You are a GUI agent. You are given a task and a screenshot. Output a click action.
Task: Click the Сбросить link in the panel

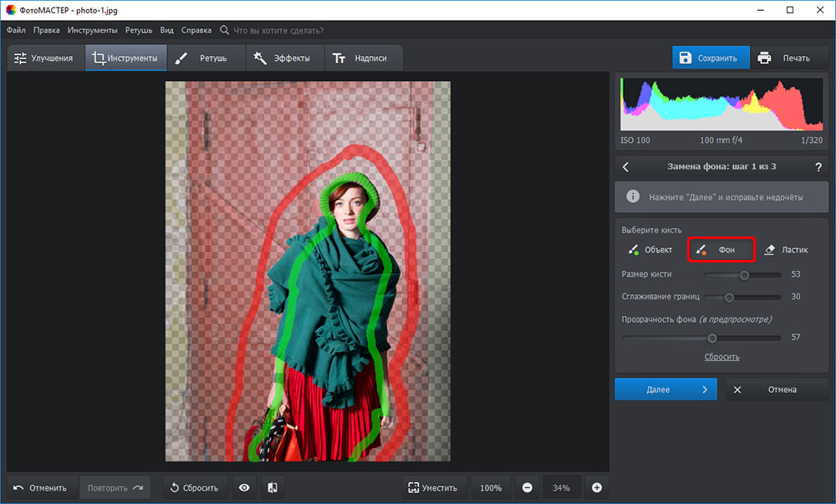click(722, 357)
